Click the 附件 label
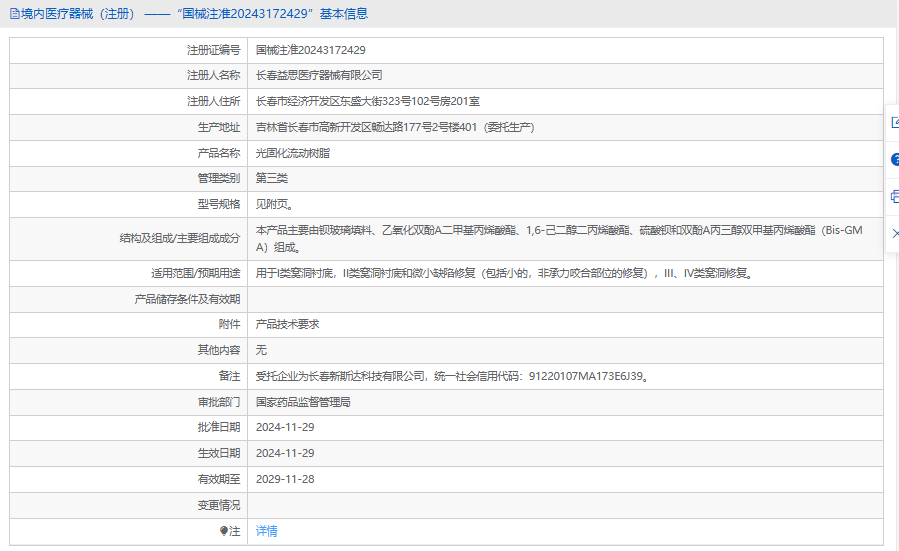The width and height of the screenshot is (899, 551). pos(229,324)
